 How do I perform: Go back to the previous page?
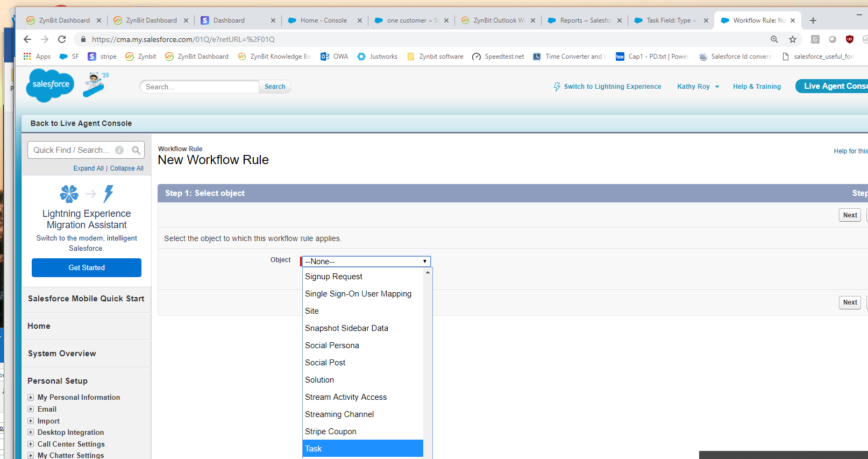point(27,39)
